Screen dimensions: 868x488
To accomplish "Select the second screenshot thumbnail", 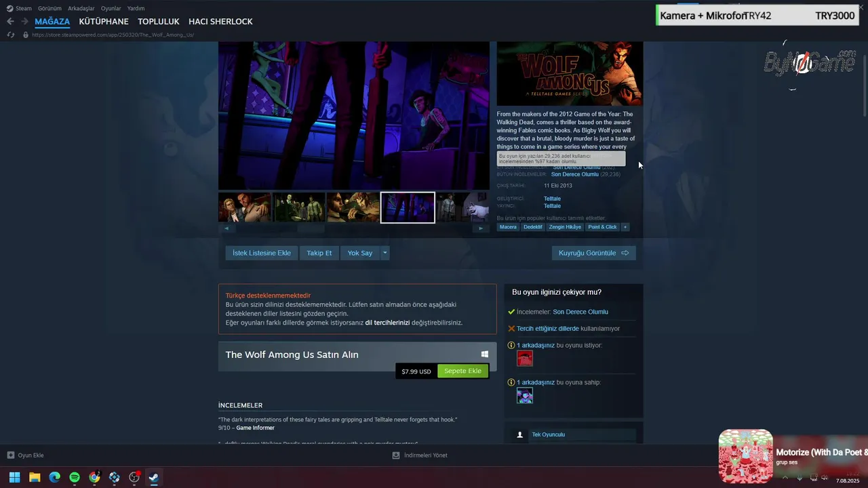I will 299,207.
